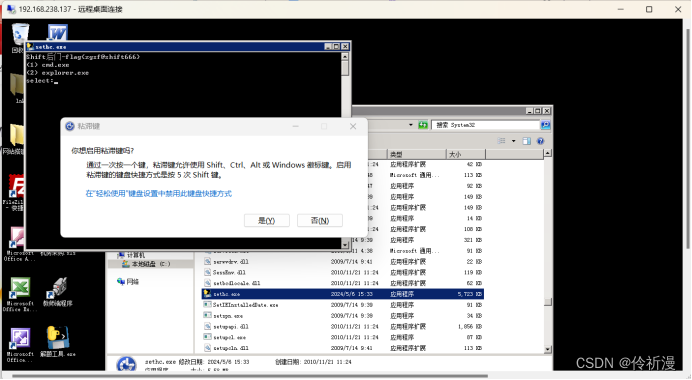Select servdrv.dll in the file list
The height and width of the screenshot is (380, 692).
(343, 261)
